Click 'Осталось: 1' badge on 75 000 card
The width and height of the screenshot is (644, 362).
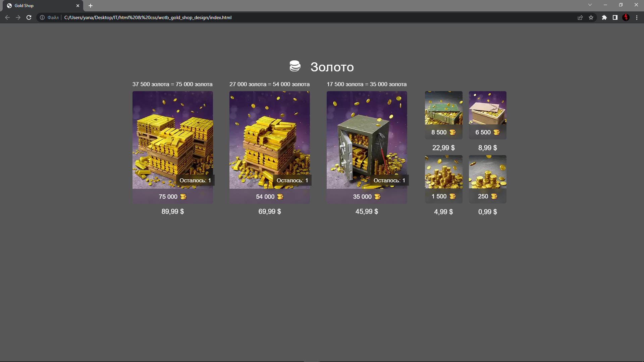(195, 180)
